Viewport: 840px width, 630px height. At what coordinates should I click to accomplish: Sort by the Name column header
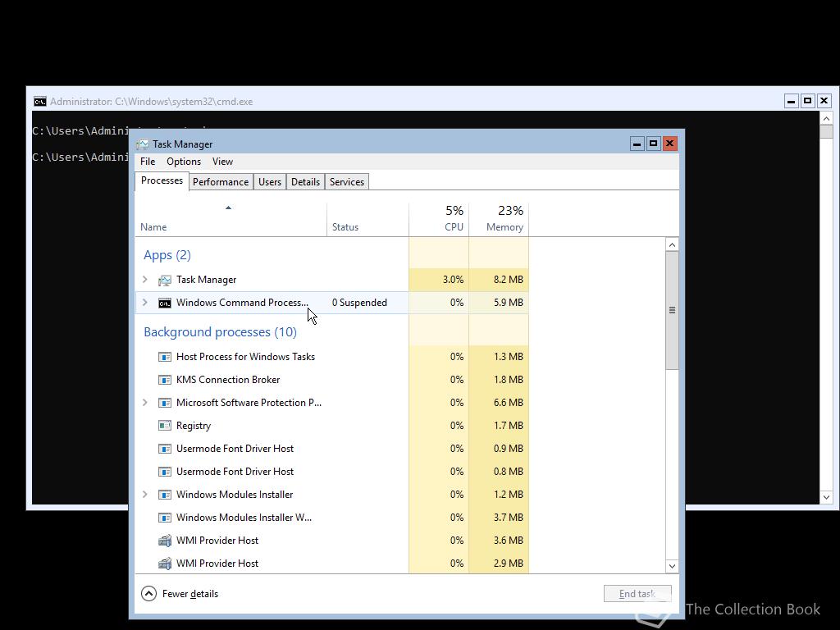pos(231,220)
